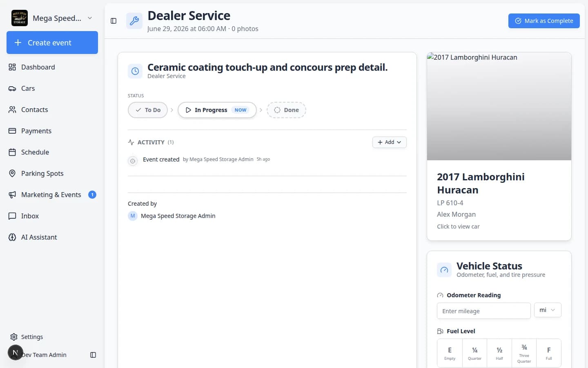This screenshot has width=588, height=368.
Task: Click the Marketing & Events notification badge
Action: pyautogui.click(x=92, y=195)
